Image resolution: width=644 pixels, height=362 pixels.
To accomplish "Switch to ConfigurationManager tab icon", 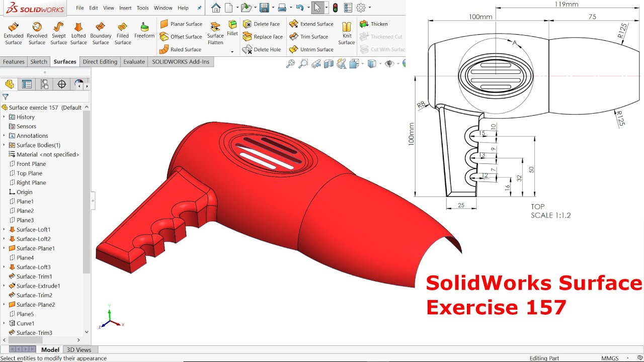I will [44, 84].
